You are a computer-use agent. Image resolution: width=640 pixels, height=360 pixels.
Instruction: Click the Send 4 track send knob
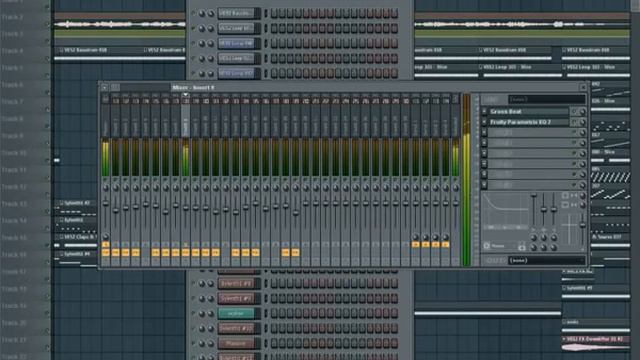tap(445, 237)
